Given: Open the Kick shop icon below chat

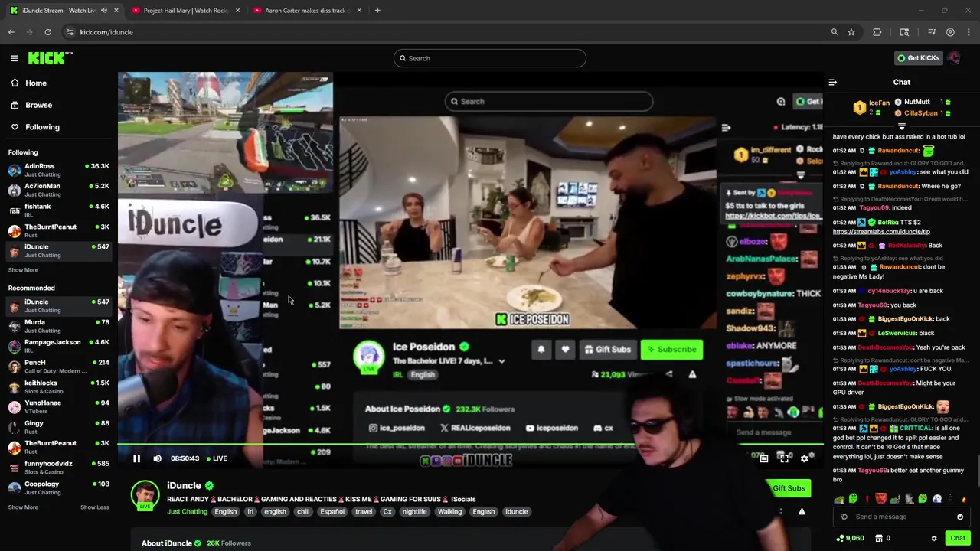Looking at the screenshot, I should tap(878, 538).
